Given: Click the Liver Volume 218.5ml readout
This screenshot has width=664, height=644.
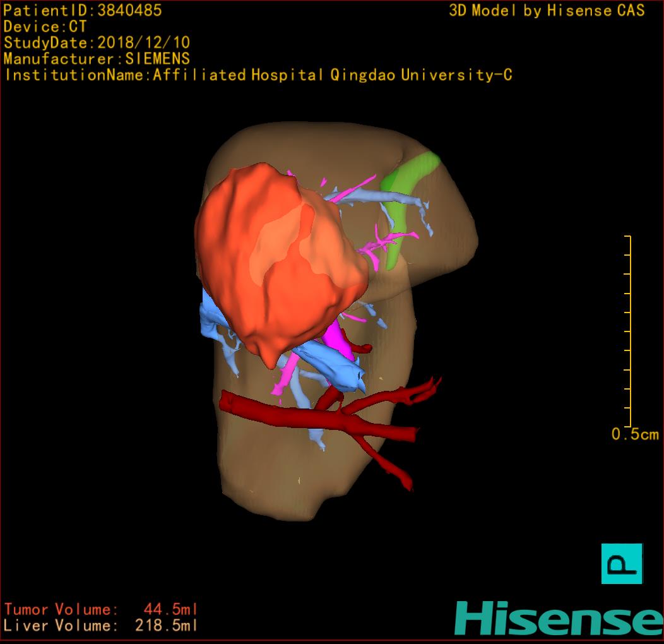Looking at the screenshot, I should 101,625.
